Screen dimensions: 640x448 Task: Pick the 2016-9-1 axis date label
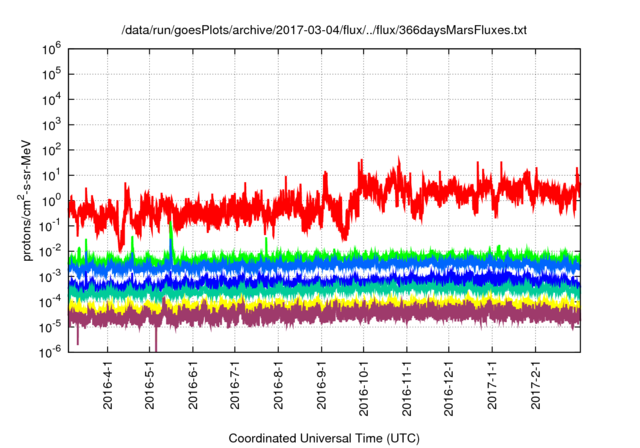tap(321, 384)
